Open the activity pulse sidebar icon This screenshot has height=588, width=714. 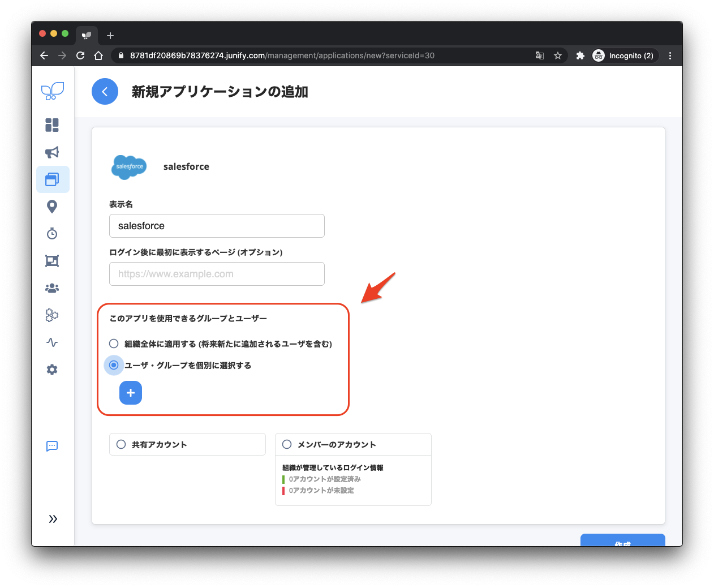52,342
